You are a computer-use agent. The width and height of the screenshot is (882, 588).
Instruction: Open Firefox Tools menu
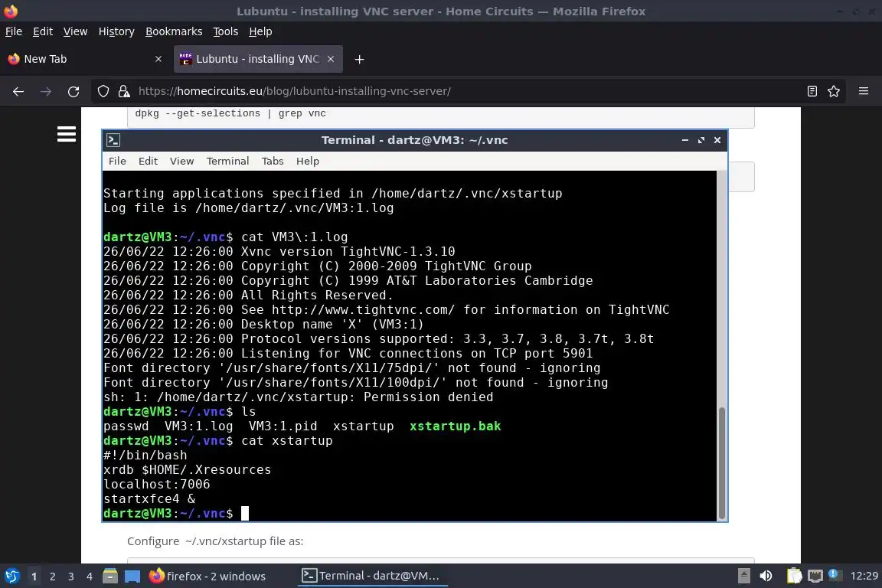[x=226, y=31]
